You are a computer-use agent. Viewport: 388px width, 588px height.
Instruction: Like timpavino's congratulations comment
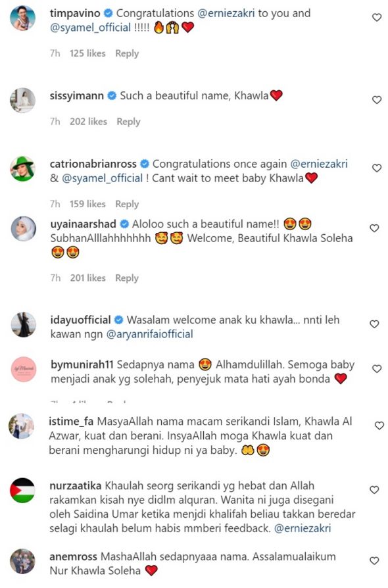(x=376, y=17)
